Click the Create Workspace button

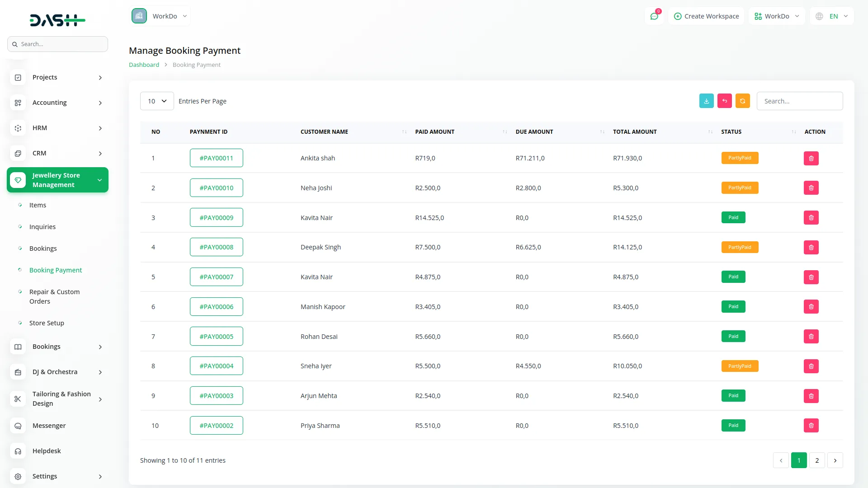706,16
